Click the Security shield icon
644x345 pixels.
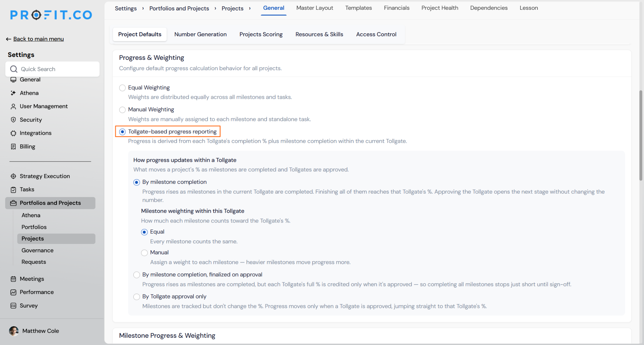coord(13,120)
